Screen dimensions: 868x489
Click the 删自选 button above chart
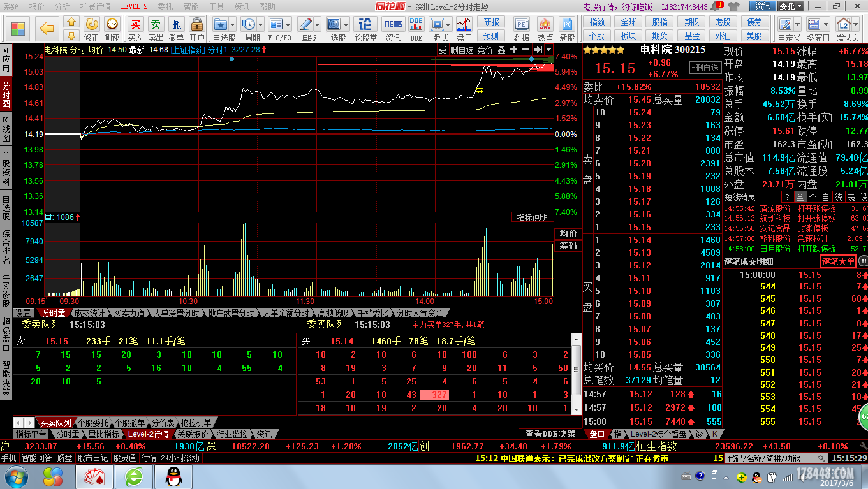click(462, 50)
